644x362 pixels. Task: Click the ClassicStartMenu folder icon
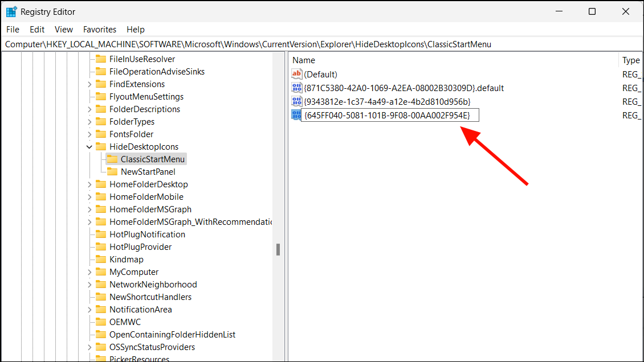click(x=112, y=159)
